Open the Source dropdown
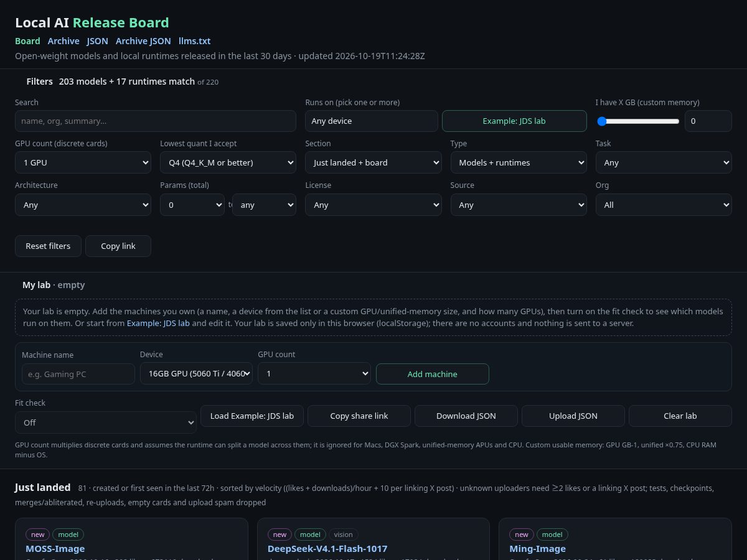This screenshot has height=560, width=747. [x=519, y=205]
